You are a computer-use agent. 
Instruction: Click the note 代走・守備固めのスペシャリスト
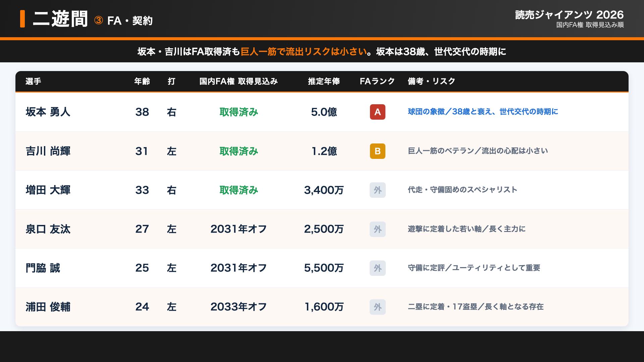point(463,190)
